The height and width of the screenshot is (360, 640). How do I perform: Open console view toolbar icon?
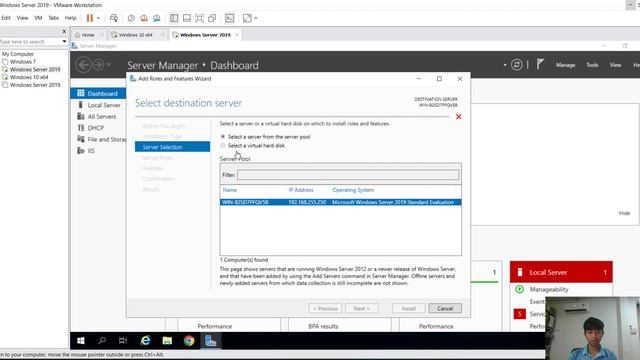(230, 18)
